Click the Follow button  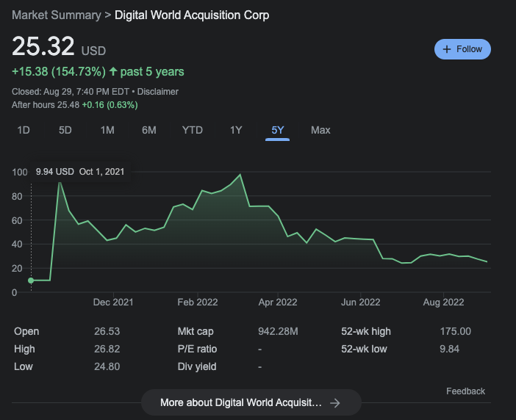pos(462,49)
